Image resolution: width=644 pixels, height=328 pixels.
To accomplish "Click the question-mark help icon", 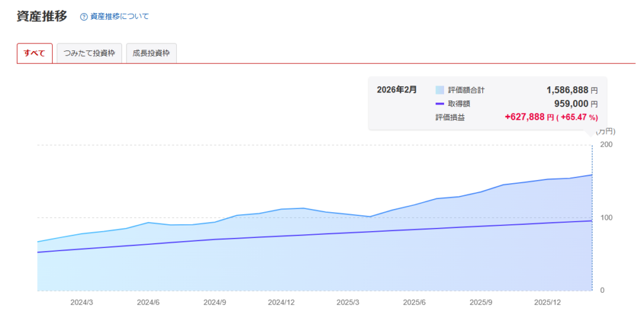I will tap(84, 17).
